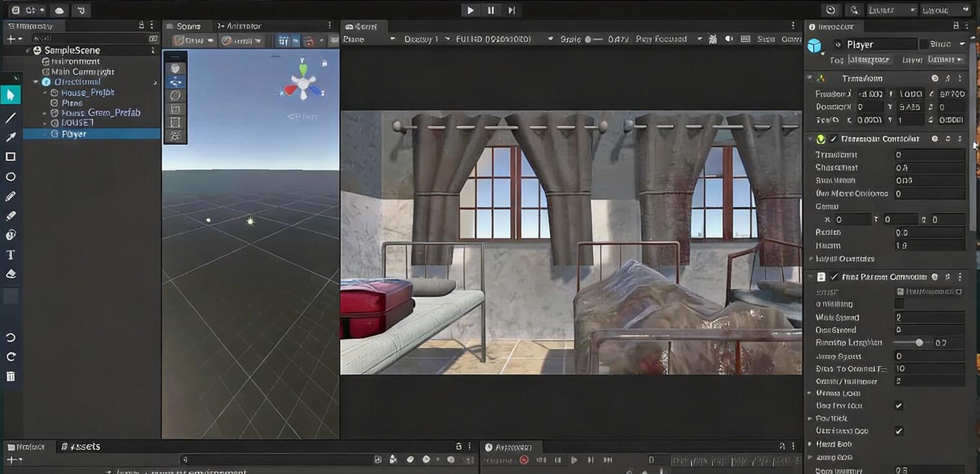Disable the Use Head Bob checkbox
Screen dimensions: 980x474
pos(899,431)
